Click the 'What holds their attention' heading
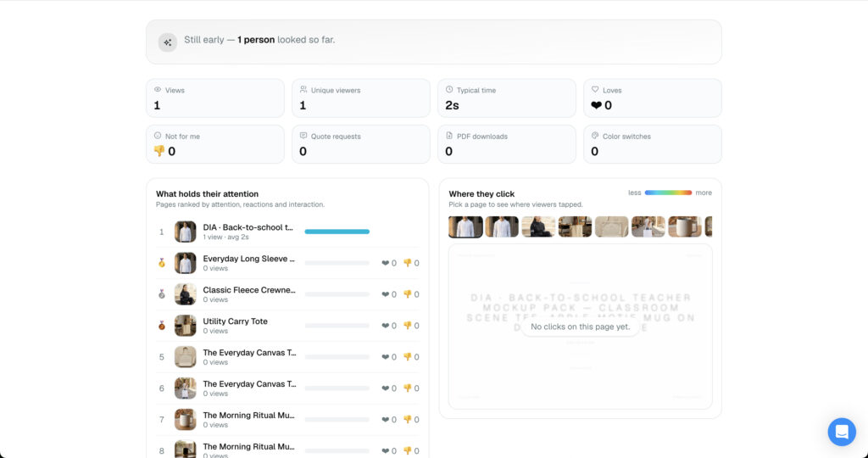 (x=207, y=194)
